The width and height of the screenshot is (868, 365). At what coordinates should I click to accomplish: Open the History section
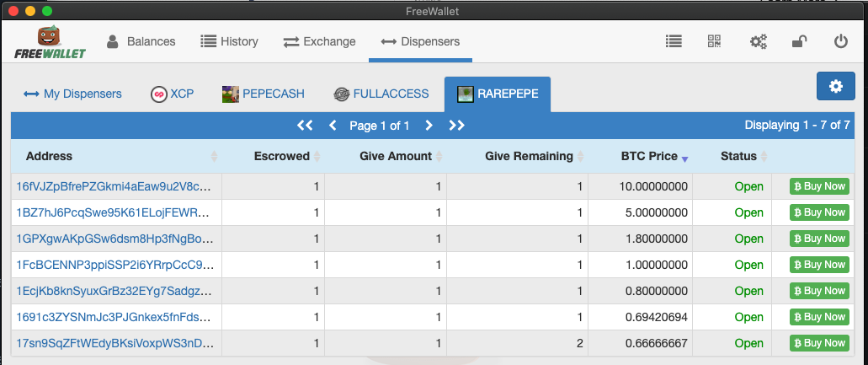pyautogui.click(x=229, y=41)
